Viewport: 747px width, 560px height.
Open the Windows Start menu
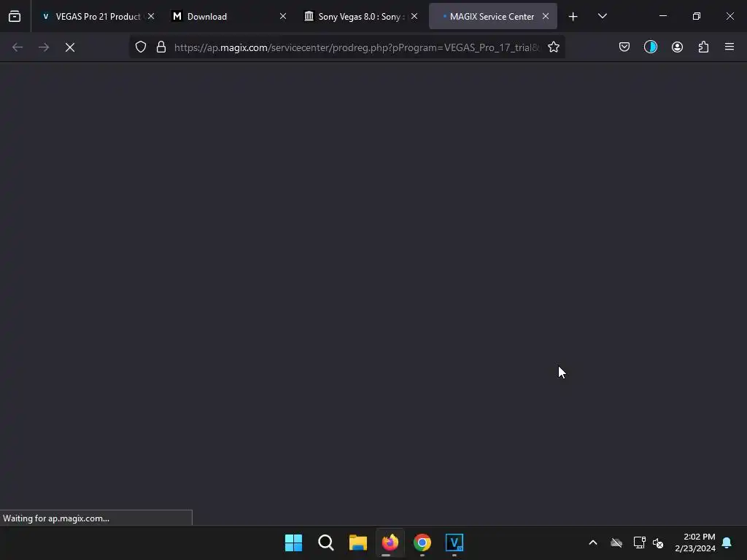(293, 542)
